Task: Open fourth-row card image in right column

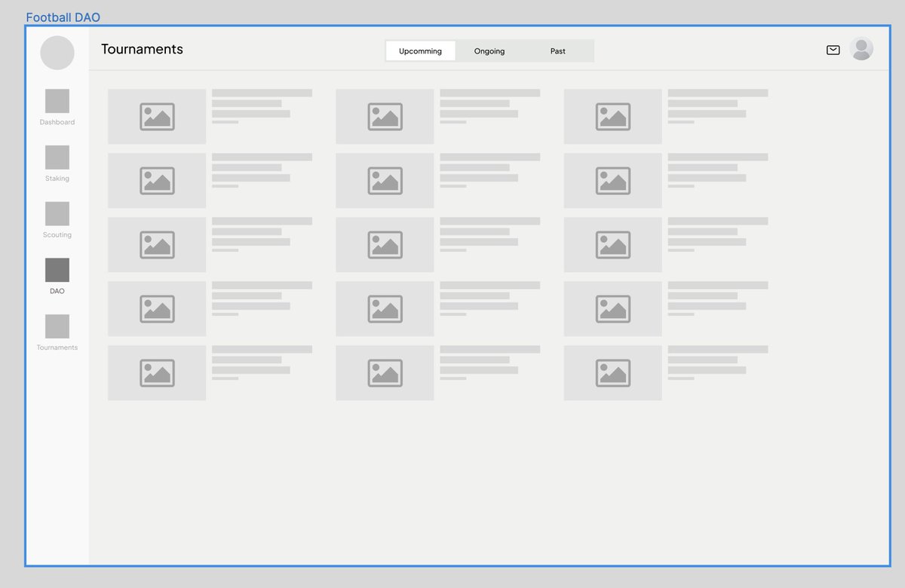Action: coord(613,309)
